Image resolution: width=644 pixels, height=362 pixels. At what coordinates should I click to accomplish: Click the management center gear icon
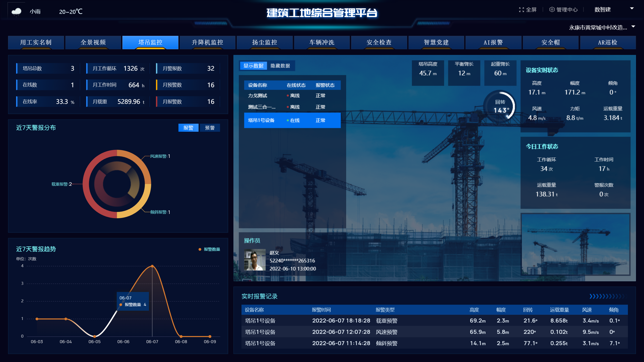click(x=552, y=10)
